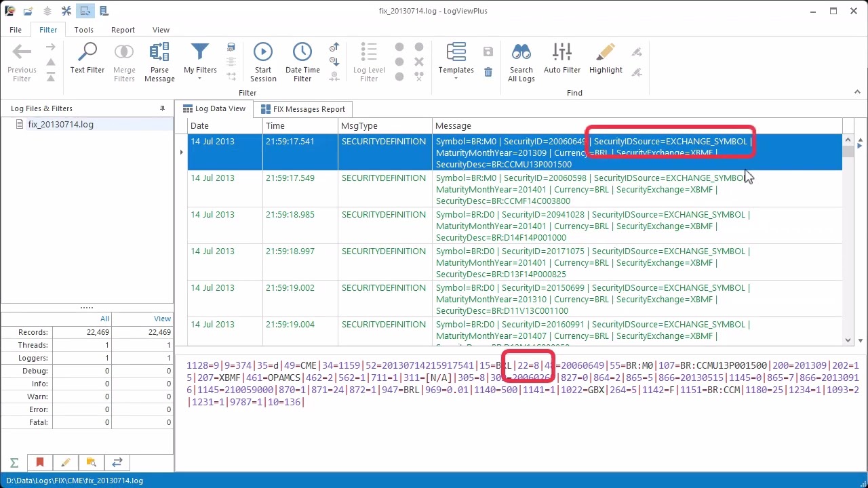Viewport: 868px width, 488px height.
Task: Click the layers icon in title bar
Action: (47, 11)
